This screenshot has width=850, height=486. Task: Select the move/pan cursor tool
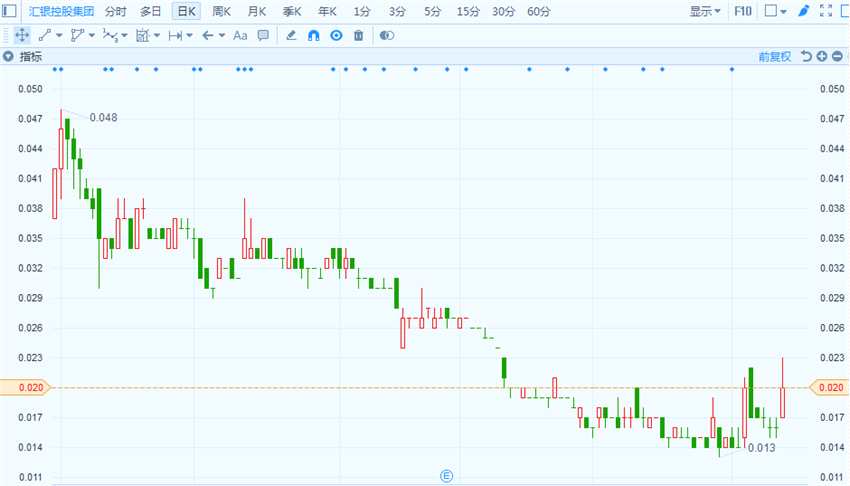[x=22, y=36]
